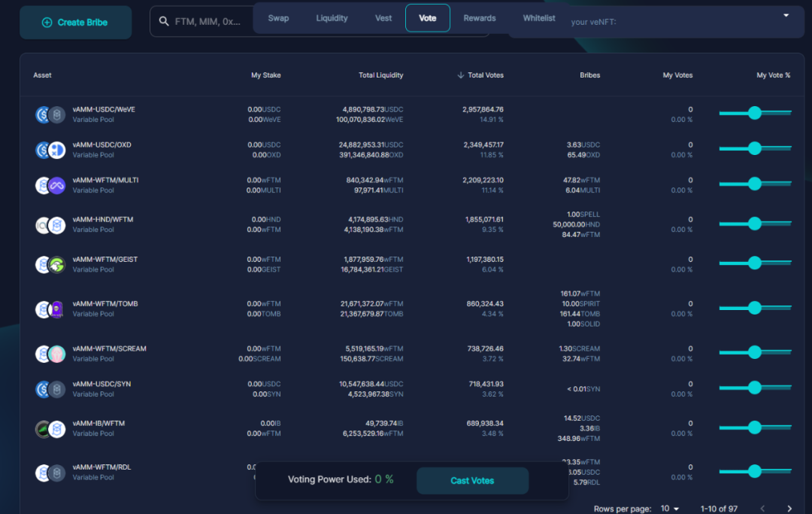Viewport: 812px width, 514px height.
Task: Click the vote slider for vAMM-USDC/OXD
Action: 755,148
